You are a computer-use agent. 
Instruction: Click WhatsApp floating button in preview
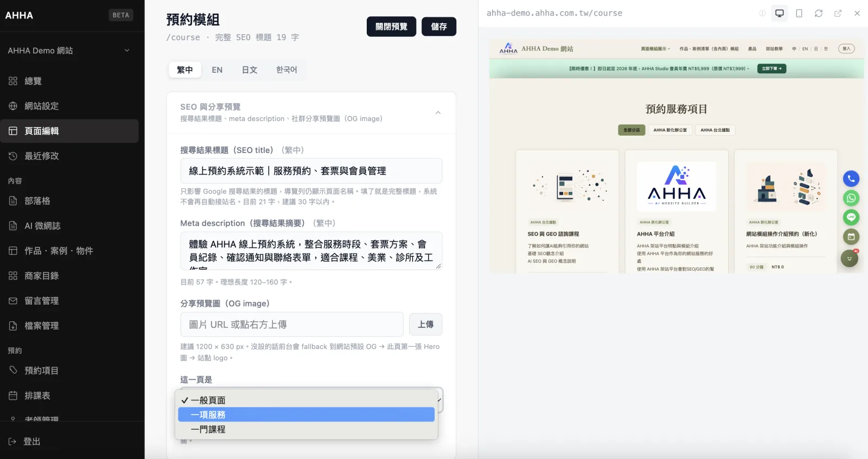click(x=851, y=198)
